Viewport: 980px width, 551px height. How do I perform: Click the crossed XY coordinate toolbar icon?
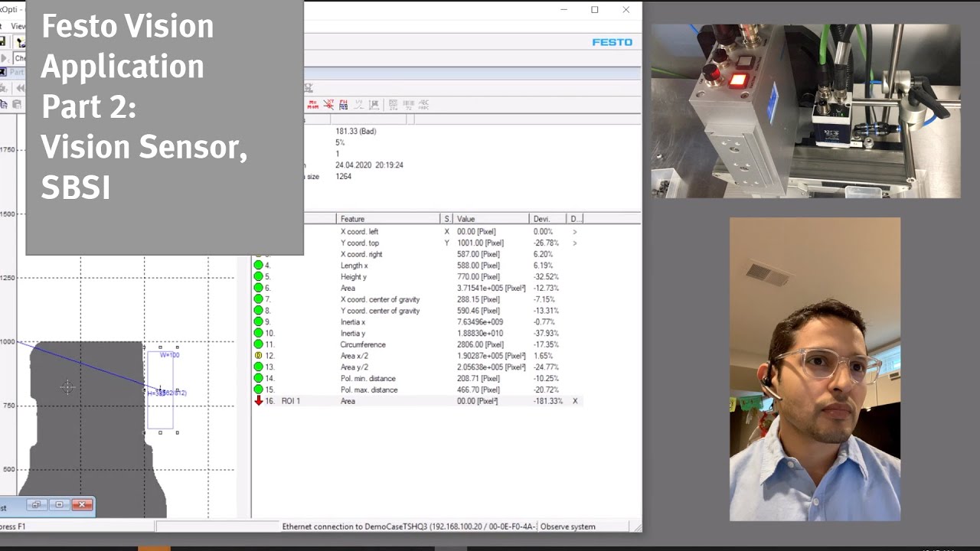click(x=328, y=105)
